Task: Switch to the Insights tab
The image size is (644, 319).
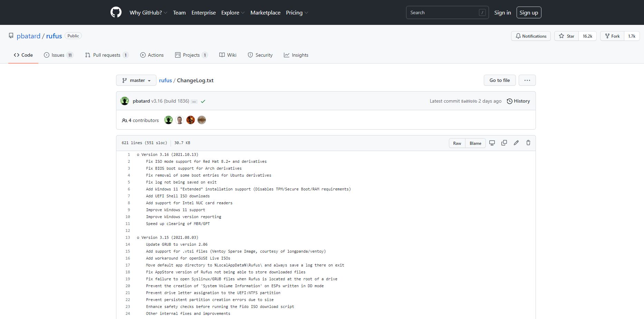Action: click(x=296, y=55)
